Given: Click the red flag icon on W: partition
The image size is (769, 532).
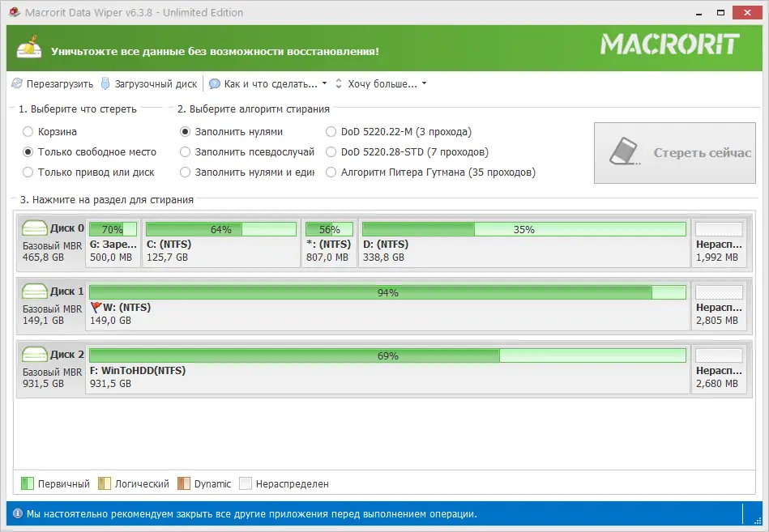Looking at the screenshot, I should click(96, 308).
